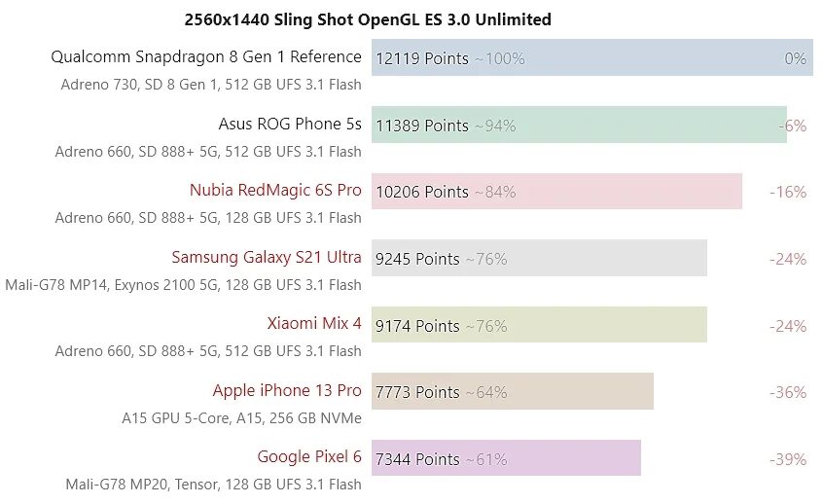Click the A15 GPU 5-Core specification text

coord(241,418)
